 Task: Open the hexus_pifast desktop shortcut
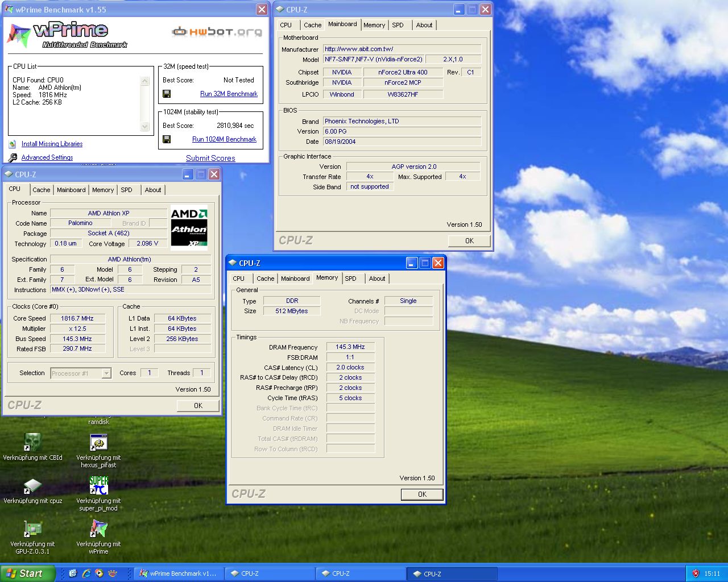98,443
